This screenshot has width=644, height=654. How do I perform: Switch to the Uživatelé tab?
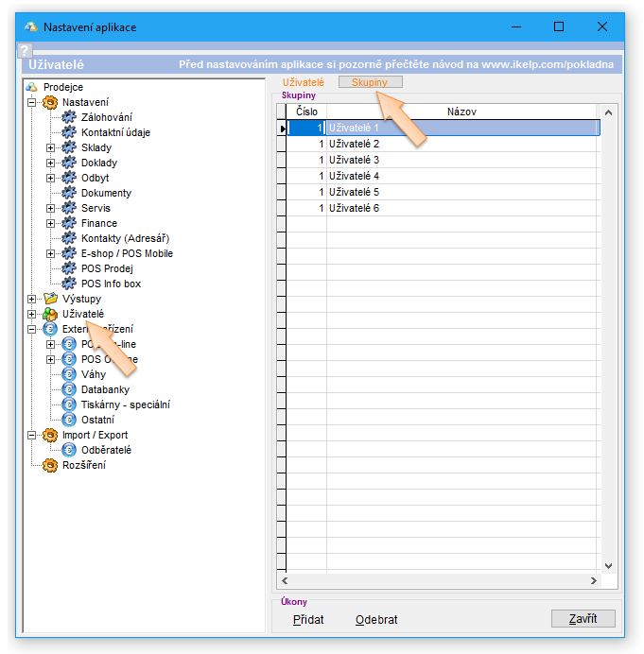303,83
